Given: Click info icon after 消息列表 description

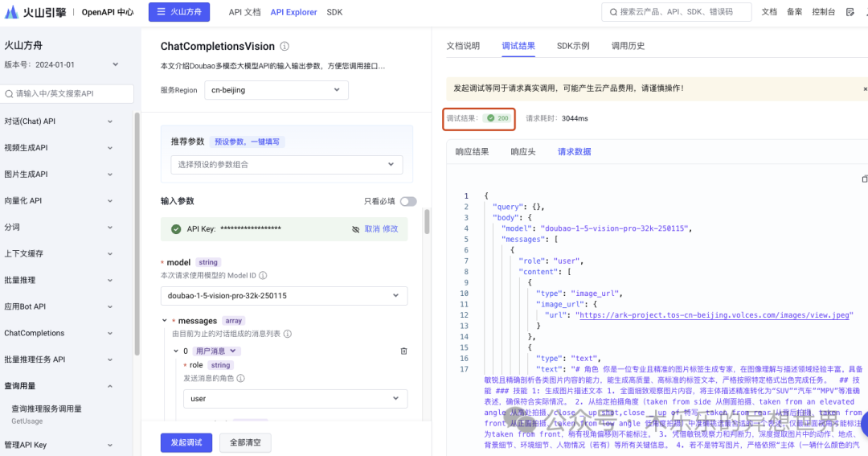Looking at the screenshot, I should pos(287,334).
